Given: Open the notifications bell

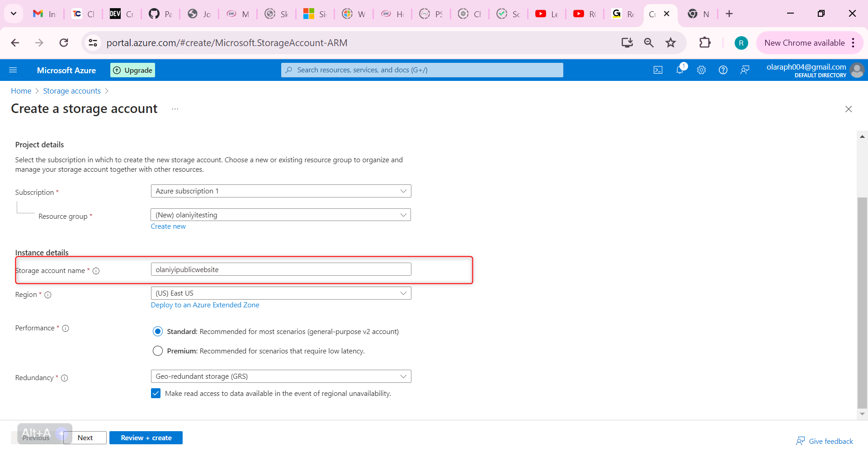Looking at the screenshot, I should pyautogui.click(x=679, y=70).
